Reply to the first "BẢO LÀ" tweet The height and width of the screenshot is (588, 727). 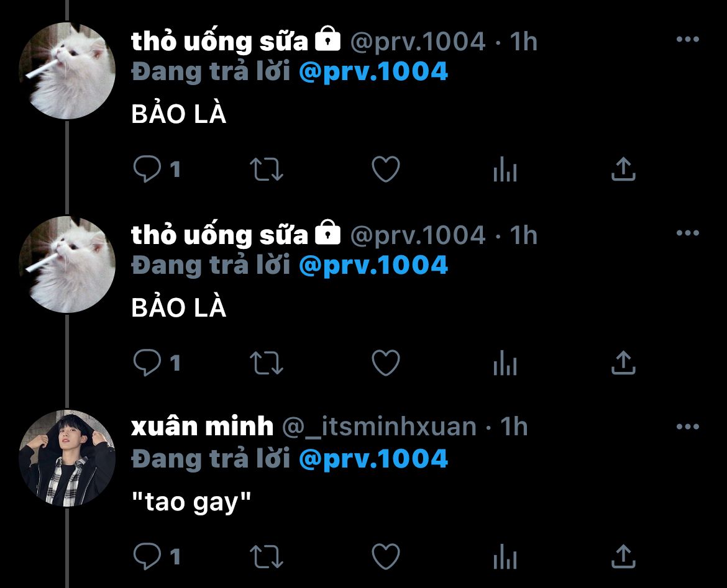click(x=147, y=169)
